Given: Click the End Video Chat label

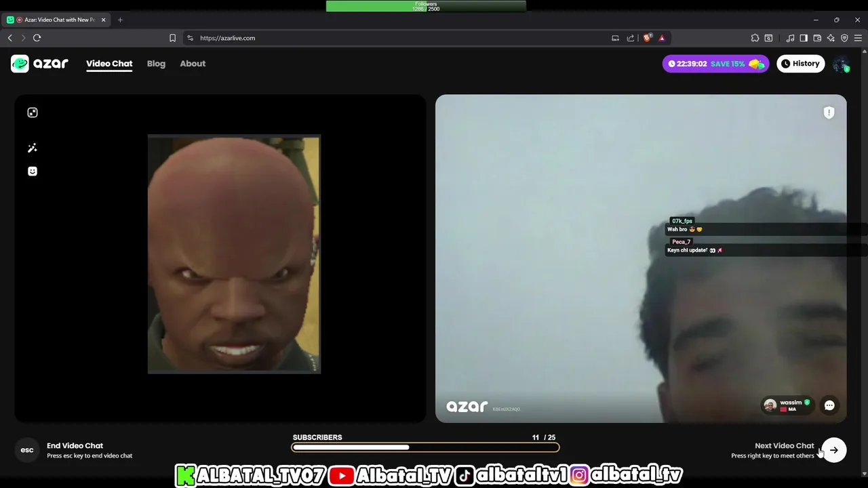Looking at the screenshot, I should tap(75, 445).
